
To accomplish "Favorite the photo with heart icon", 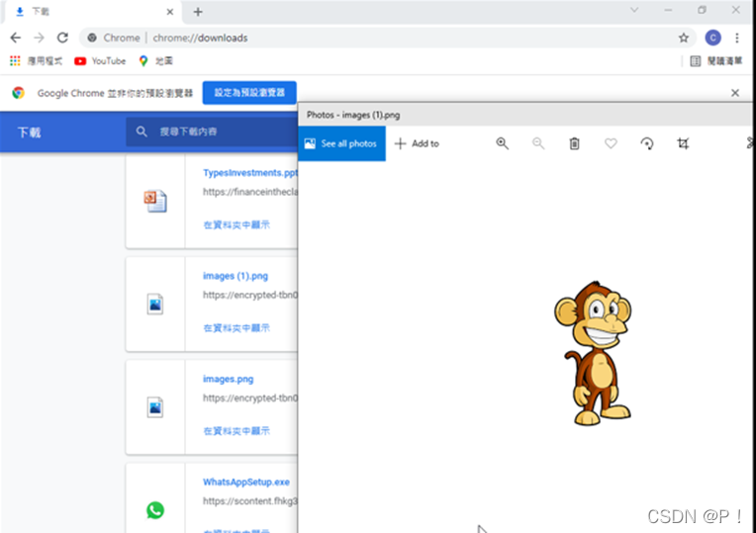I will 611,143.
